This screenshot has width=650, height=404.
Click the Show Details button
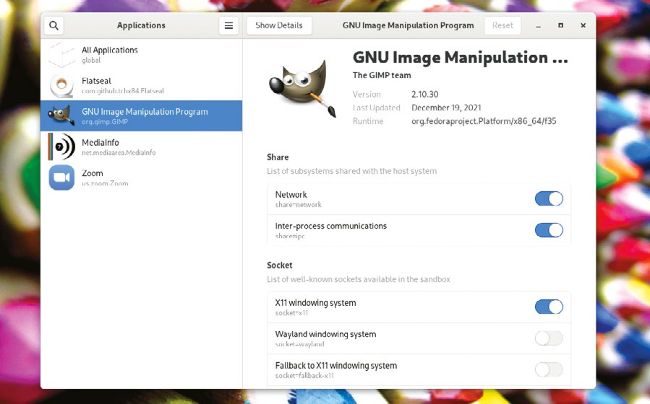(x=279, y=26)
